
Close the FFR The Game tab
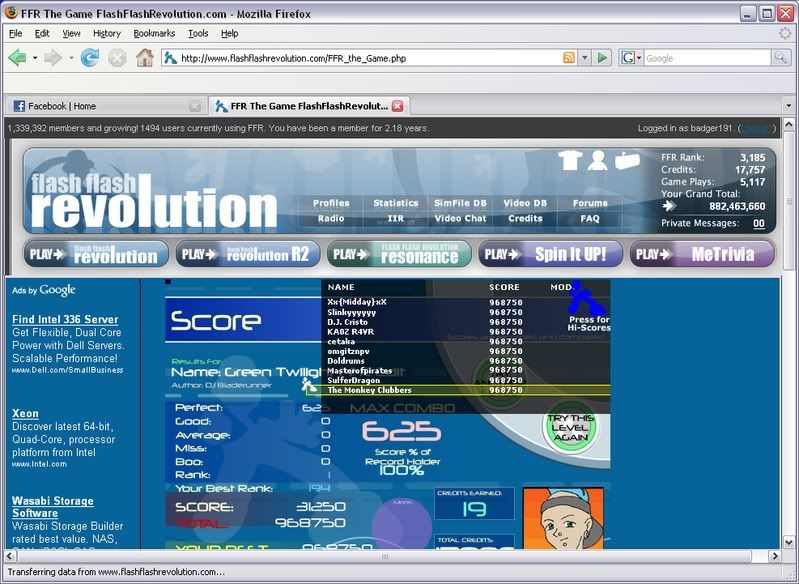[397, 106]
